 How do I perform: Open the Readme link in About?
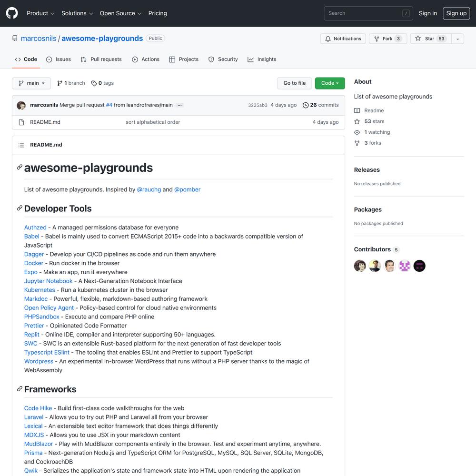369,110
